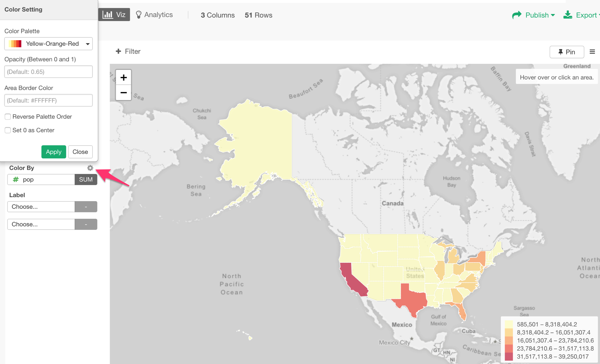Add a filter with the Filter control
Image resolution: width=600 pixels, height=364 pixels.
tap(128, 51)
